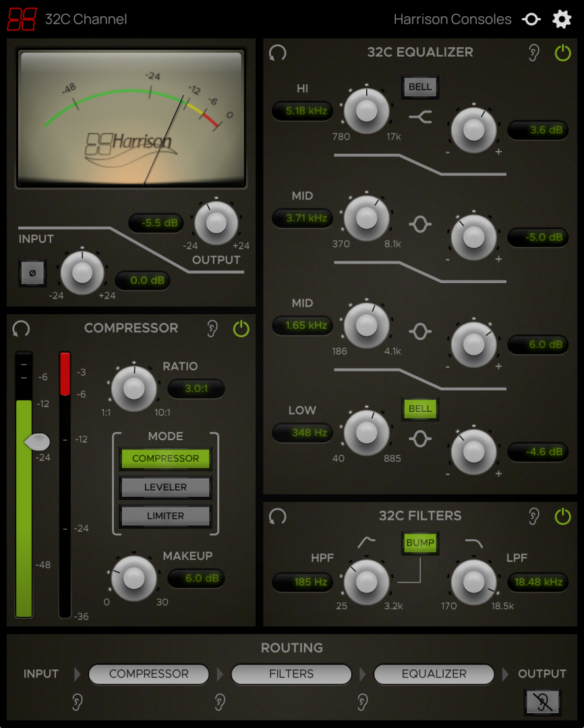Click the OUTPUT gain knob
584x728 pixels.
(x=216, y=223)
